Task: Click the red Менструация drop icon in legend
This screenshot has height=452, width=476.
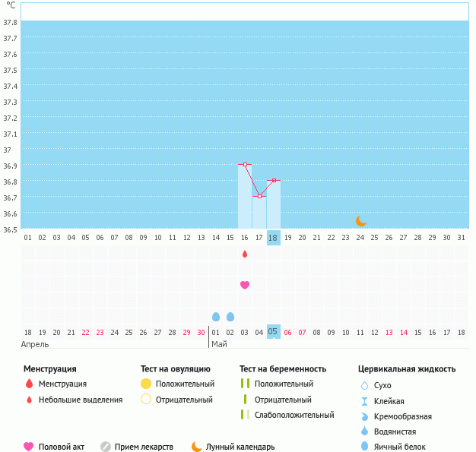Action: [29, 384]
